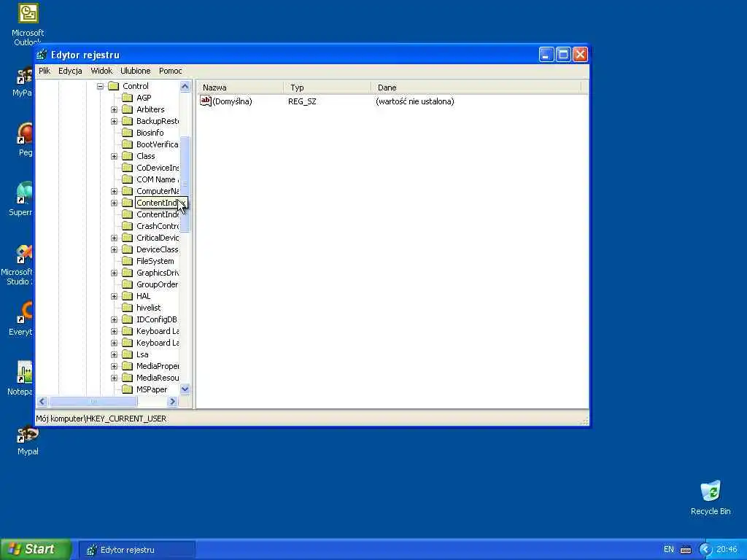Click the MSPaper folder icon
This screenshot has width=747, height=560.
point(127,389)
